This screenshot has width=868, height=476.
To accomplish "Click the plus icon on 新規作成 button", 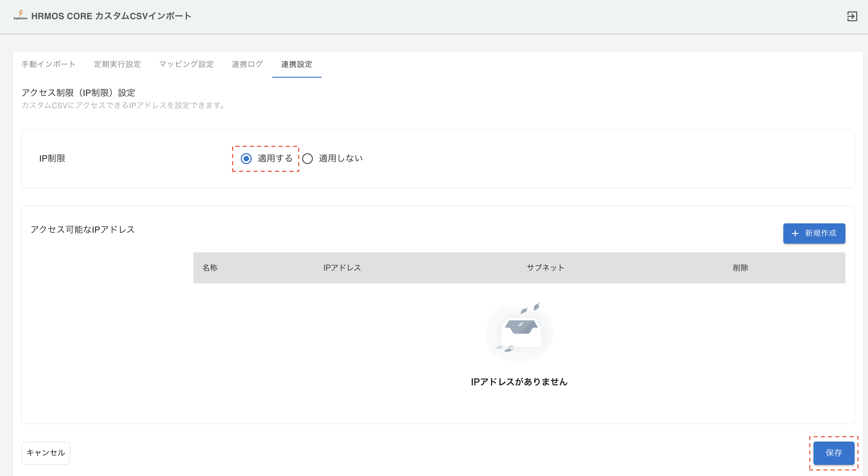I will coord(795,233).
